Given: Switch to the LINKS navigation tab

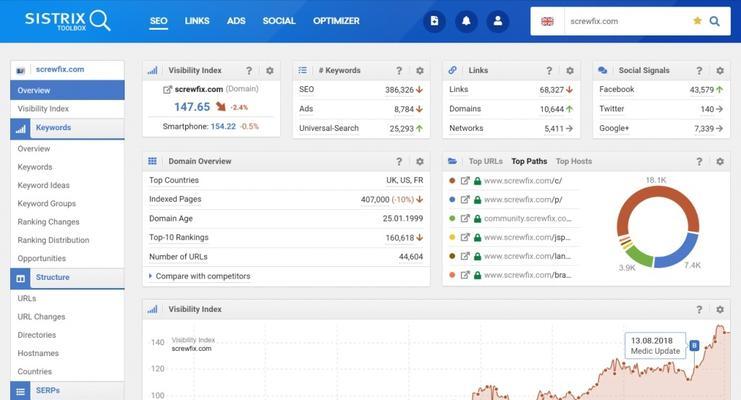Looking at the screenshot, I should (x=197, y=21).
